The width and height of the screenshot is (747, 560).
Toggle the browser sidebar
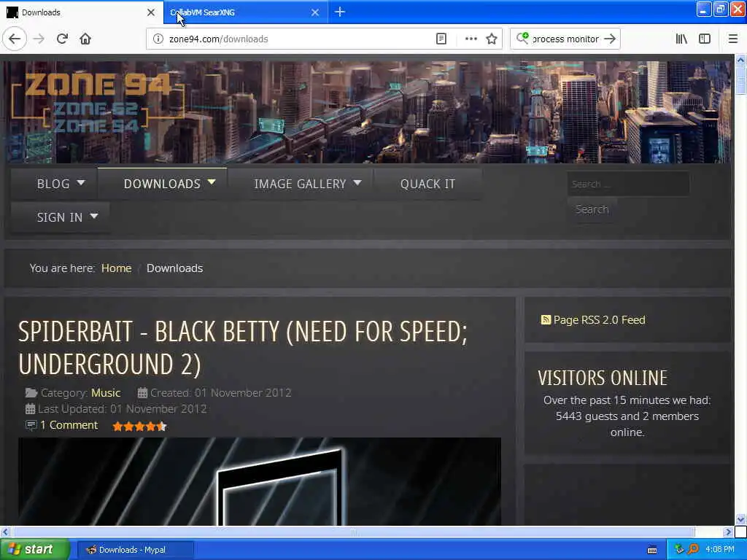(705, 39)
